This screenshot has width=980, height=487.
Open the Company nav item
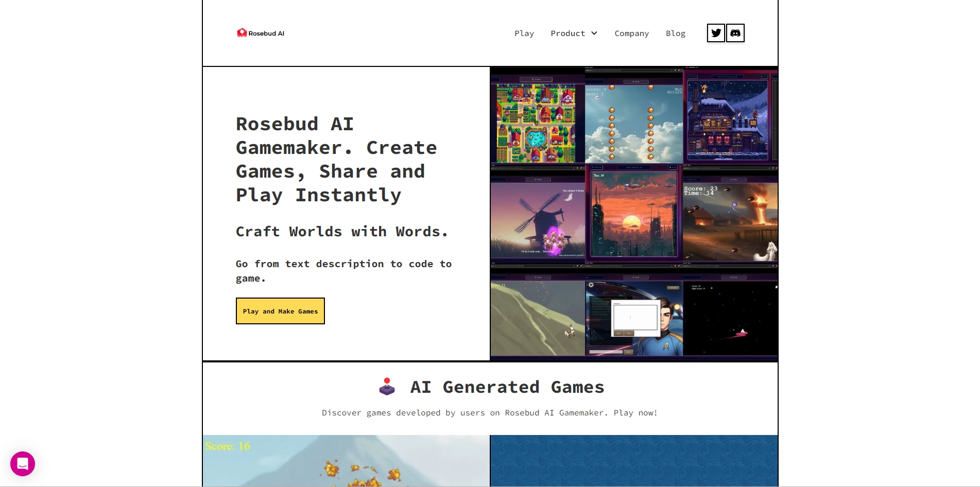click(632, 33)
